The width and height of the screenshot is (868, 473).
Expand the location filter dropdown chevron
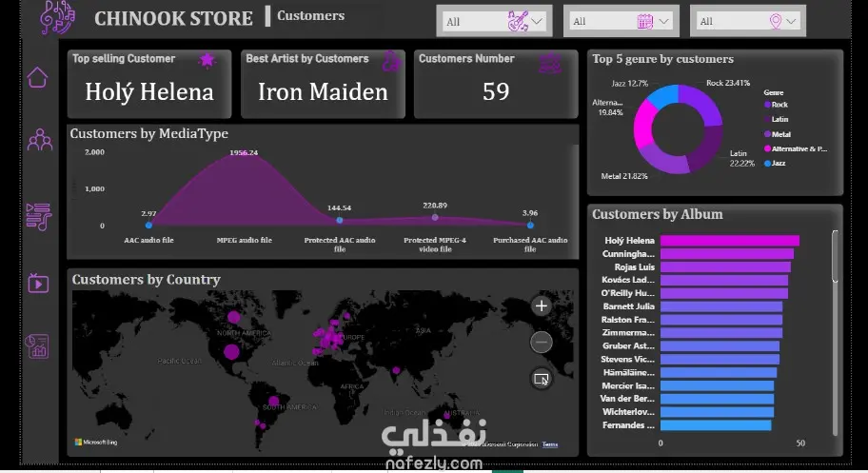(791, 21)
